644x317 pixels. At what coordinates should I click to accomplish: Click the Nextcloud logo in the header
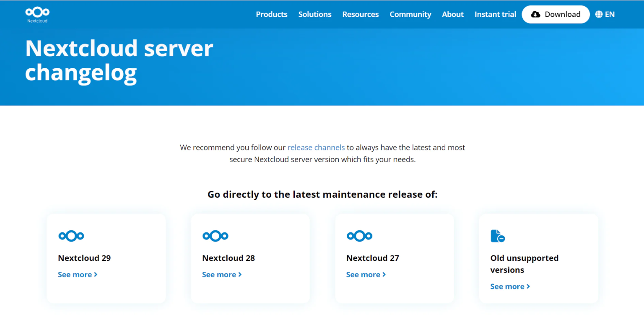tap(37, 14)
